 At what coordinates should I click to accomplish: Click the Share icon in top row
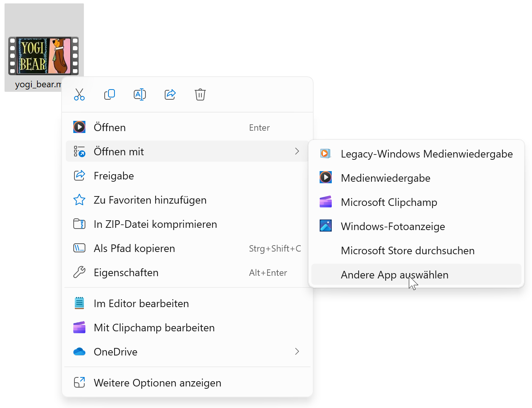pos(170,94)
